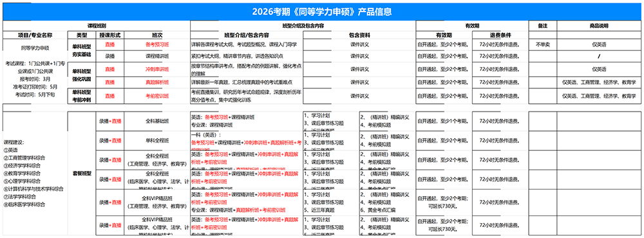Select "72小时无条件退费" in 全科基础班 row
Viewport: 644px width, 238px height.
500,121
